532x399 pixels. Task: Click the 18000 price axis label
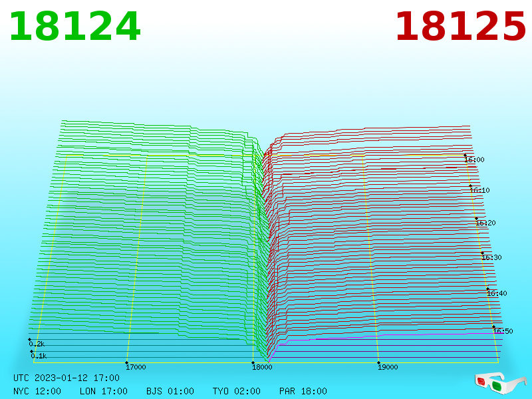click(262, 367)
